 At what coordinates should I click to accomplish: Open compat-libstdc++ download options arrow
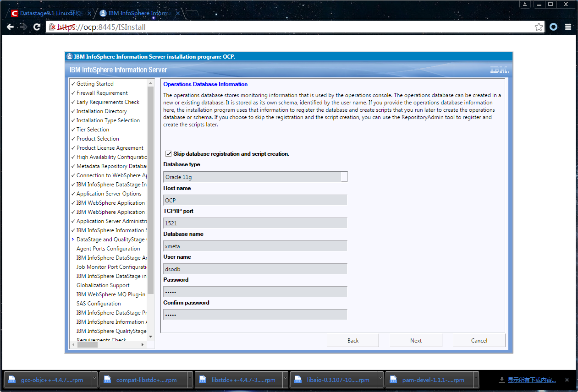point(190,380)
